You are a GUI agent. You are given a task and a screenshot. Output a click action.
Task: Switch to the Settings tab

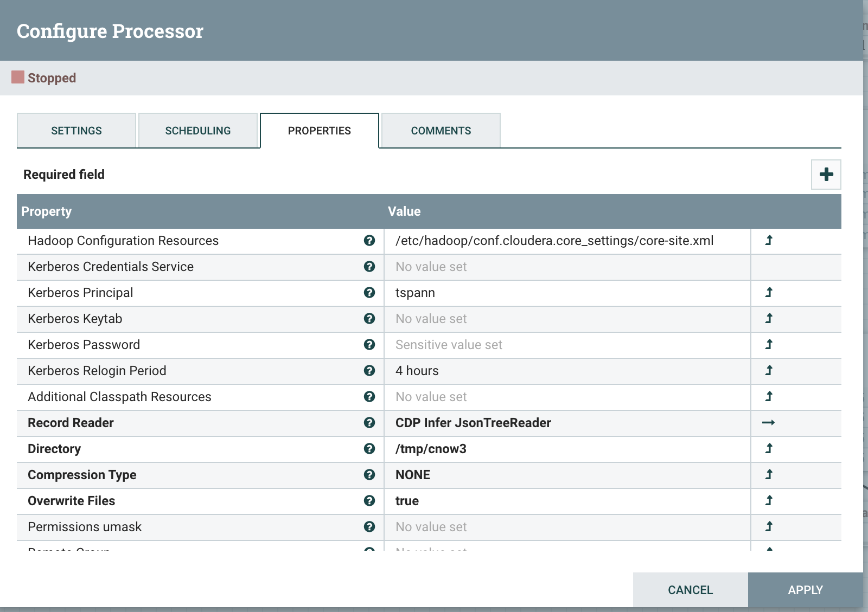[76, 131]
